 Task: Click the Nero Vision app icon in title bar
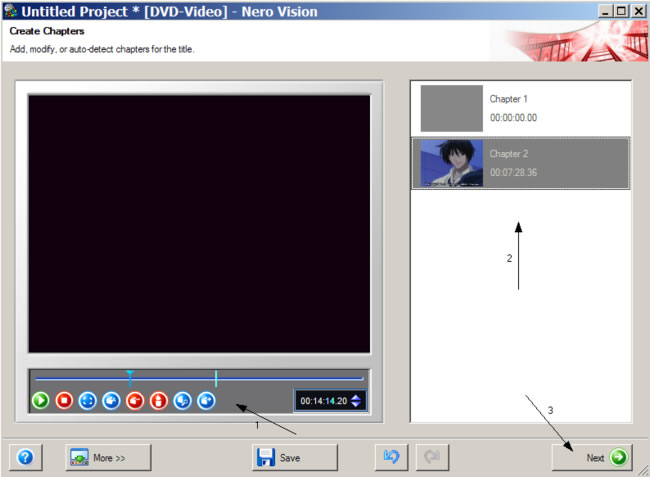pyautogui.click(x=10, y=11)
